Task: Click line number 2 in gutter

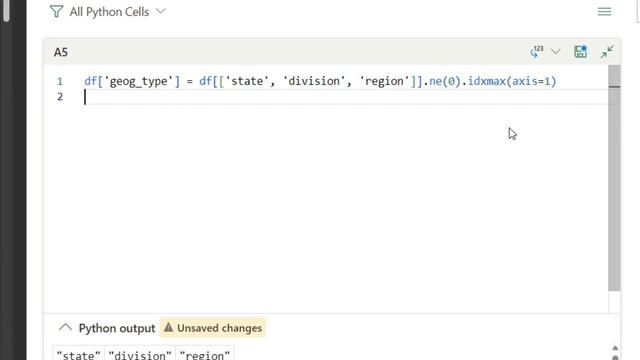Action: coord(60,97)
